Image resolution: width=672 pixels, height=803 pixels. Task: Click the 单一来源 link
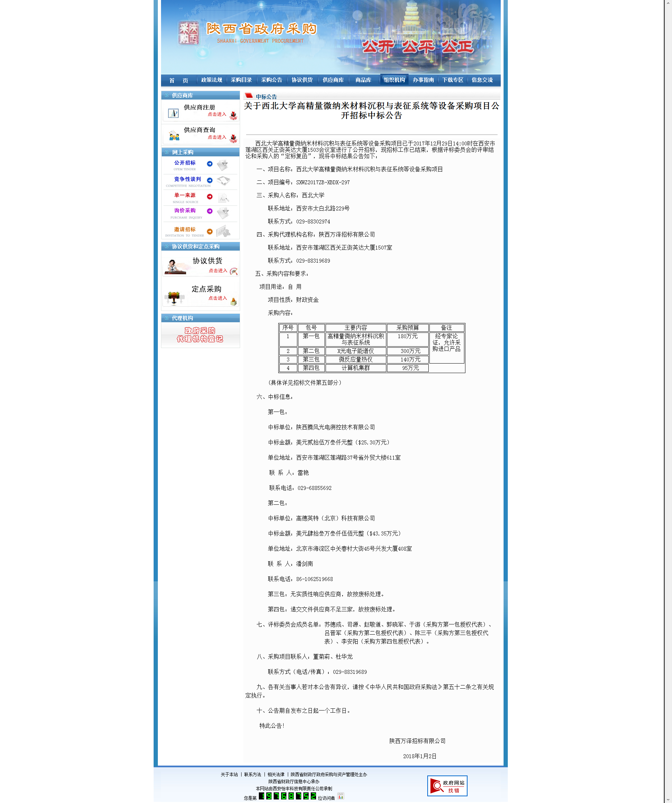point(185,196)
